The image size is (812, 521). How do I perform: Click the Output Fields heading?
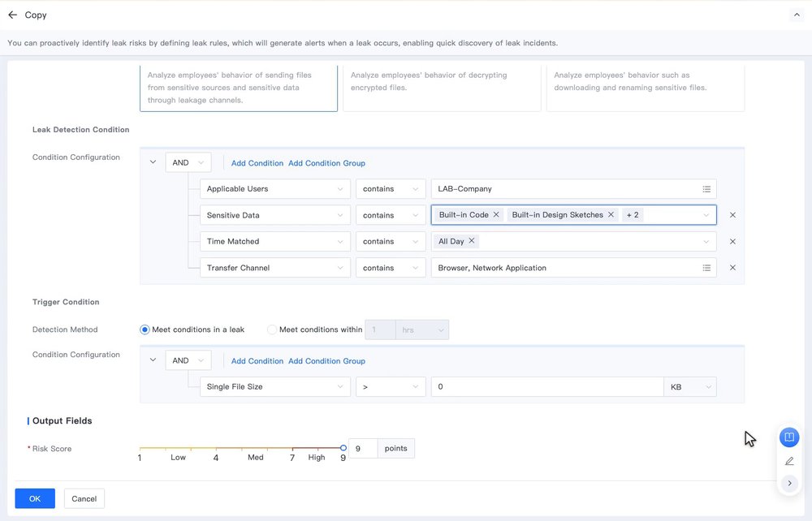pos(63,421)
